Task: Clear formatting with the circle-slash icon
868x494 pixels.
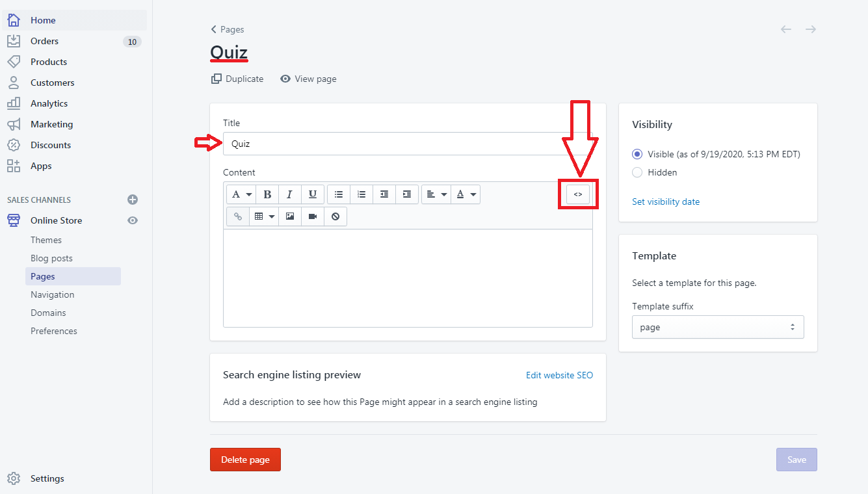Action: 335,216
